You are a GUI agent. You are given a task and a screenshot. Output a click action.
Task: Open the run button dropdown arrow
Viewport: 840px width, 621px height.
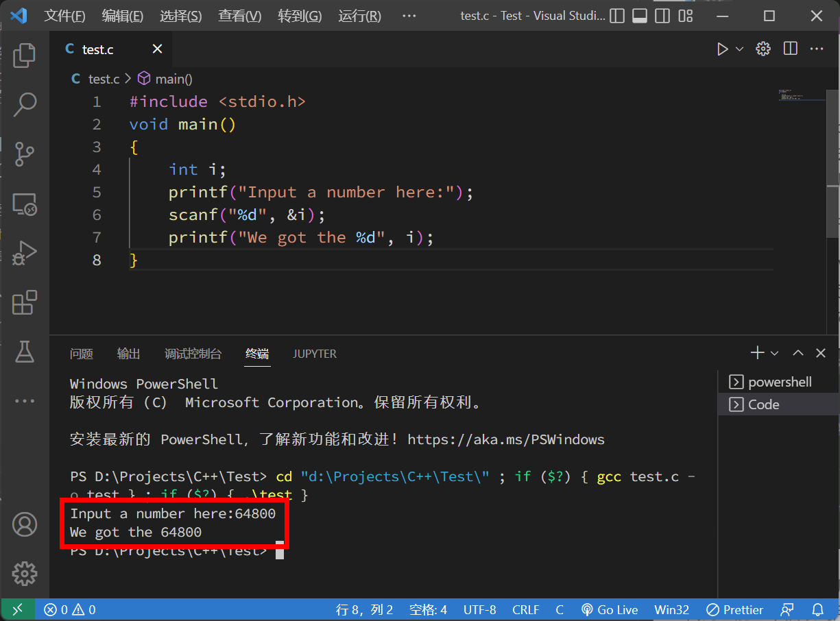(739, 49)
